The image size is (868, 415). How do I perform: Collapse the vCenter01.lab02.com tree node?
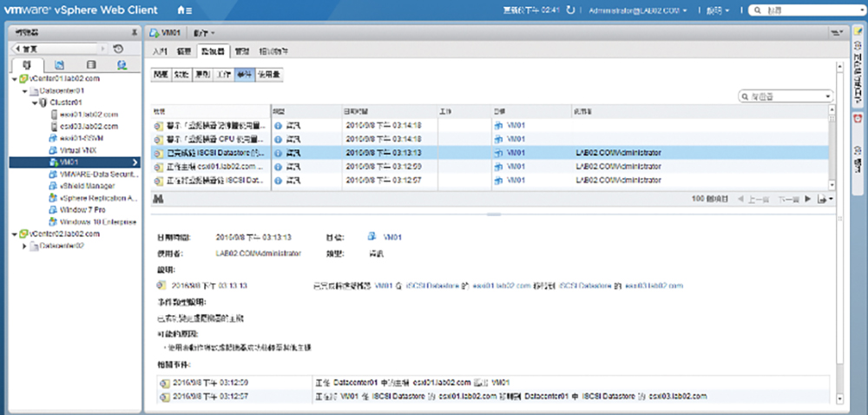(15, 79)
